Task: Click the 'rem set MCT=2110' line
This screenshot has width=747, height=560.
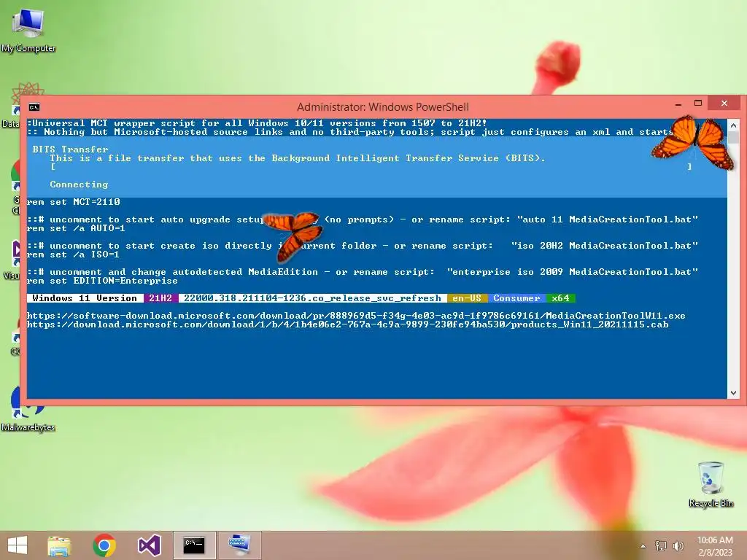Action: (74, 202)
